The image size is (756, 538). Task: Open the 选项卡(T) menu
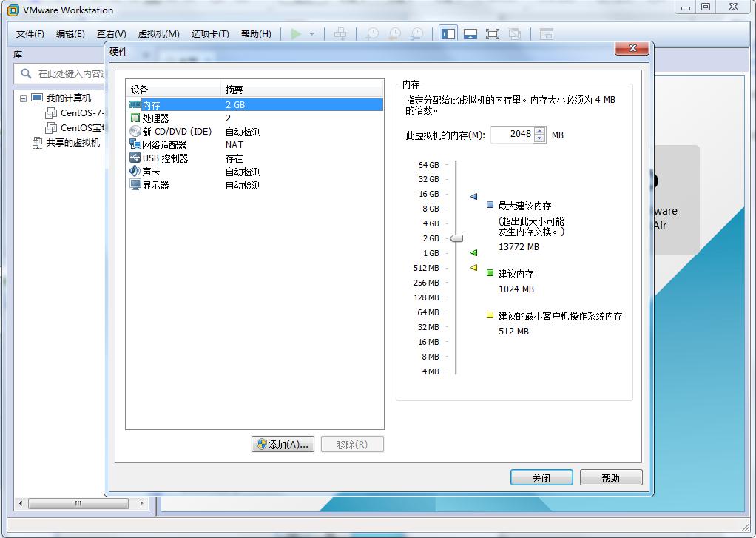(x=210, y=34)
